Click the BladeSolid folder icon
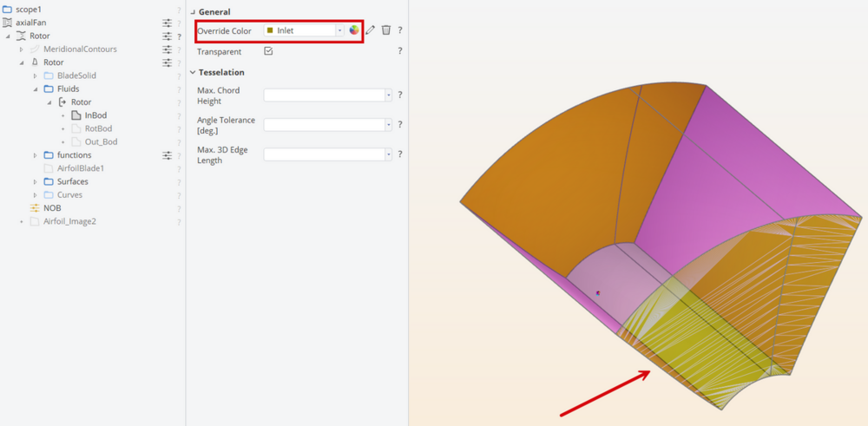This screenshot has height=426, width=868. (48, 75)
